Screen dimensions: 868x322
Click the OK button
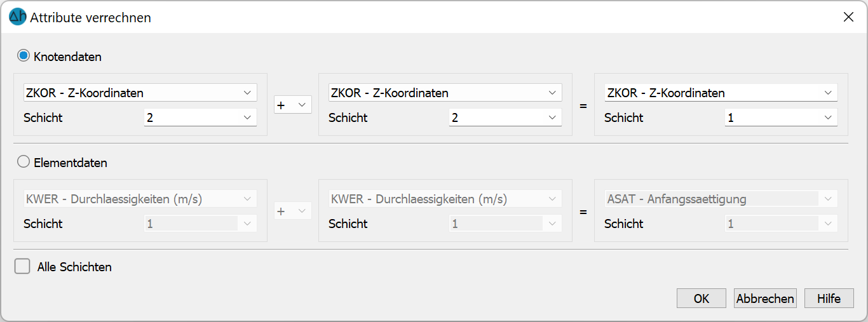[701, 299]
